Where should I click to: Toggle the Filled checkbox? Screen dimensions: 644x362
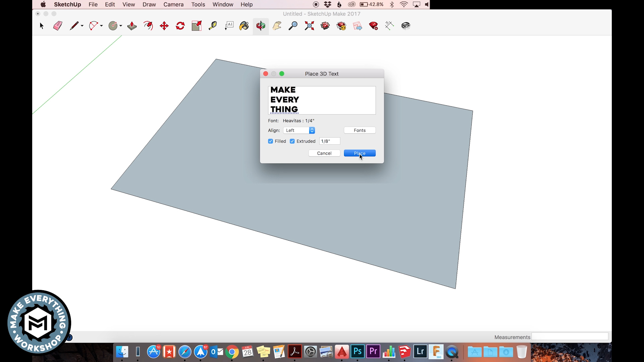point(270,140)
